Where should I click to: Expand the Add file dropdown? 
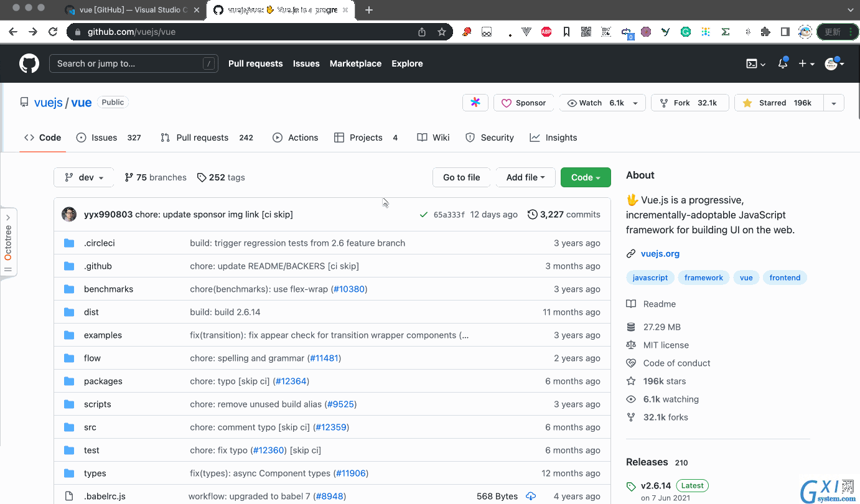(x=525, y=177)
